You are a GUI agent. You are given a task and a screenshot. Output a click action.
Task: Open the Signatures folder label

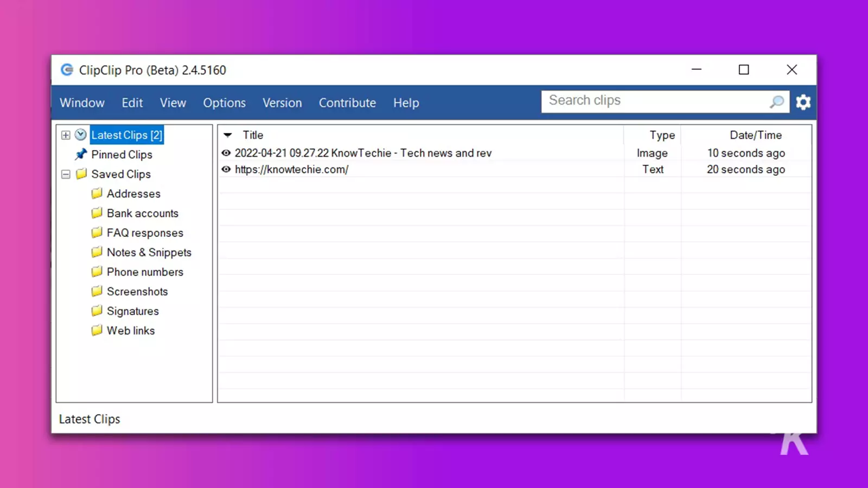(x=133, y=311)
